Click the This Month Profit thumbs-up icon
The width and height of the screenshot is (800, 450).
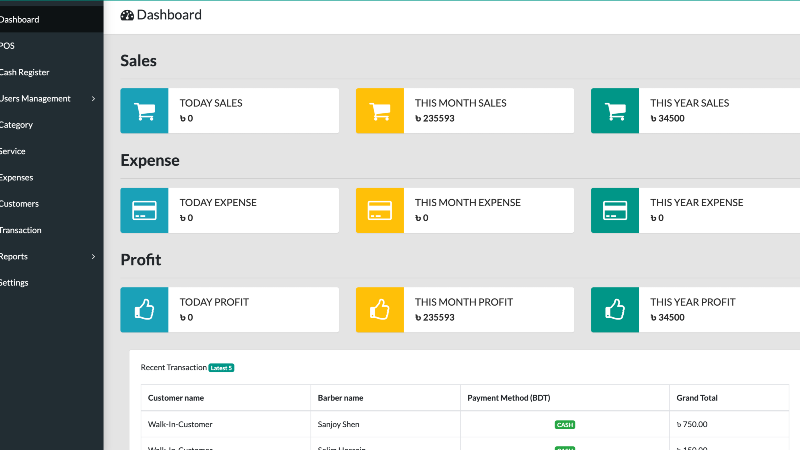tap(380, 310)
